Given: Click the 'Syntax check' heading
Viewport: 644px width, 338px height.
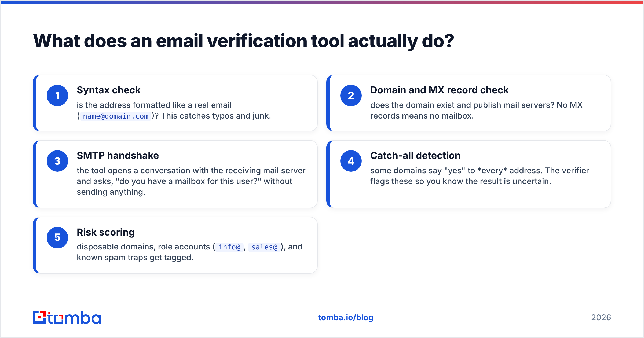Looking at the screenshot, I should pyautogui.click(x=109, y=90).
